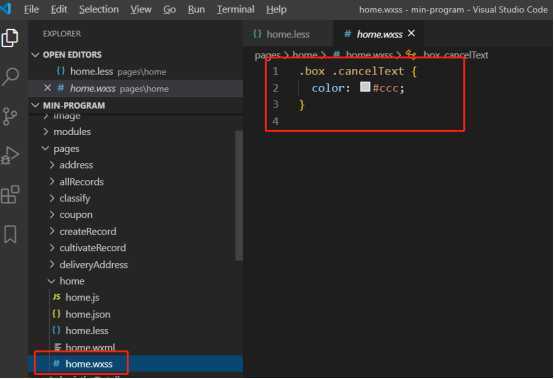Open the Bookmarks icon in activity bar

tap(10, 234)
